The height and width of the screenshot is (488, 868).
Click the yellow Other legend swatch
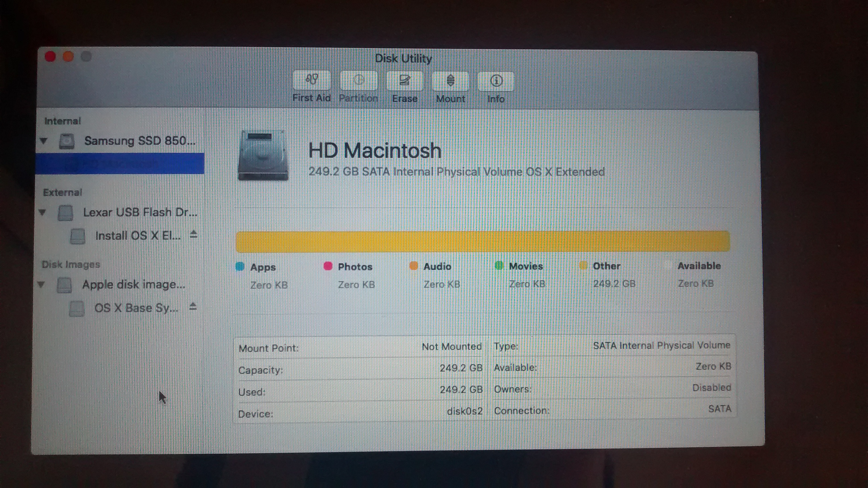[583, 266]
